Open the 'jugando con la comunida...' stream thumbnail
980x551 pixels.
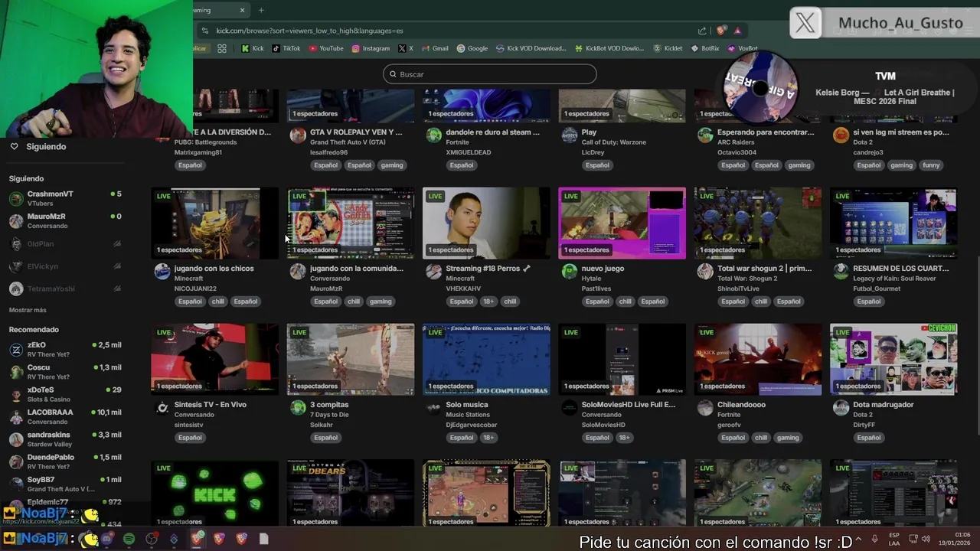coord(351,223)
